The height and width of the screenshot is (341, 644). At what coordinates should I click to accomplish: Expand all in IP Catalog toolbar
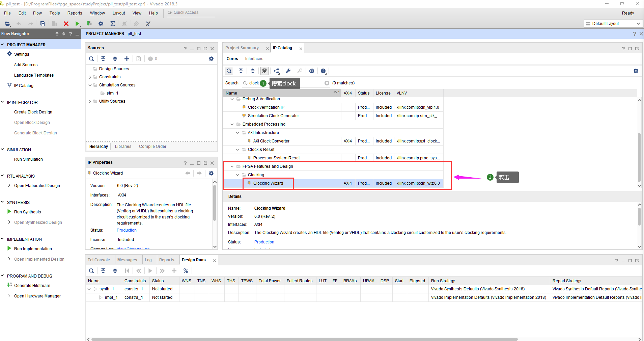pyautogui.click(x=253, y=71)
